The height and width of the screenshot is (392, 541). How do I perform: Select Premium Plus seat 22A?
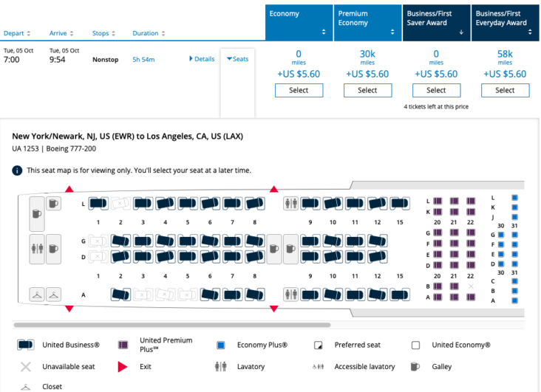471,297
